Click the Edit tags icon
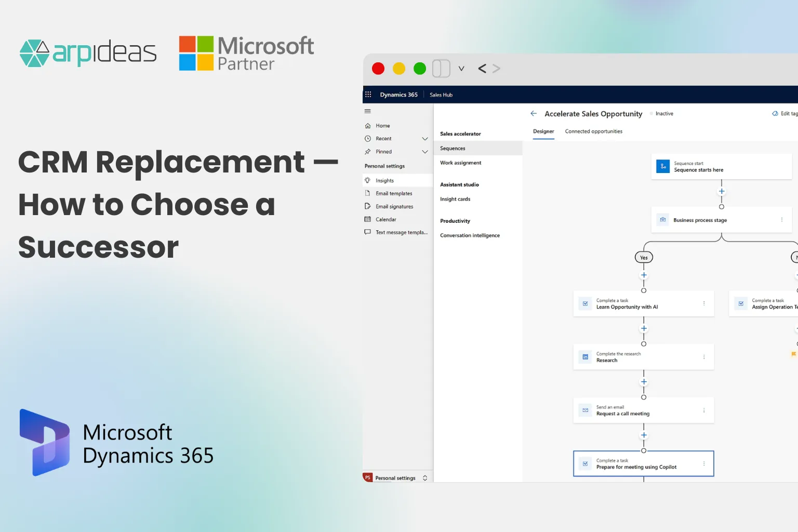This screenshot has width=798, height=532. tap(775, 113)
